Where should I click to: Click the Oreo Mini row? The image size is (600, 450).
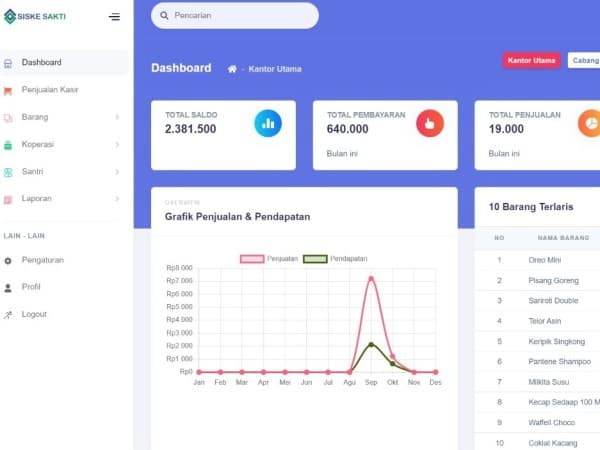point(537,260)
